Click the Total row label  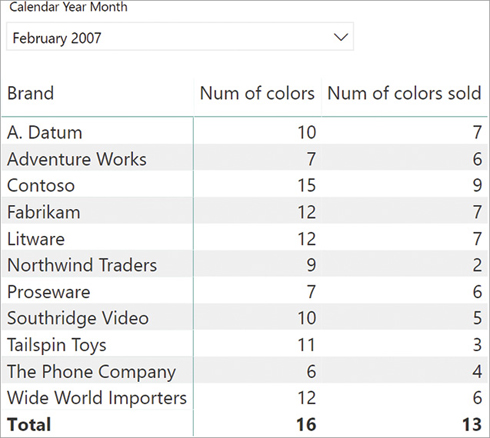point(29,424)
